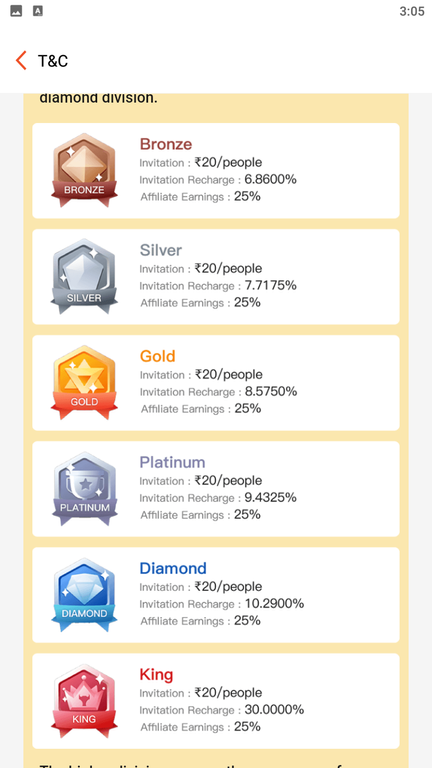This screenshot has width=432, height=768.
Task: Select the Silver tier title
Action: 161,250
